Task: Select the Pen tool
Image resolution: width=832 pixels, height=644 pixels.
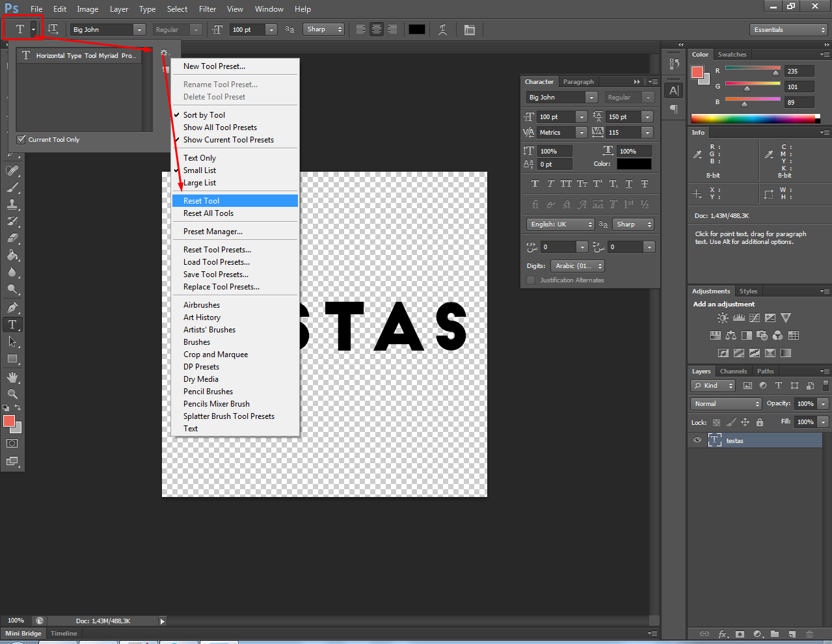Action: pyautogui.click(x=12, y=307)
